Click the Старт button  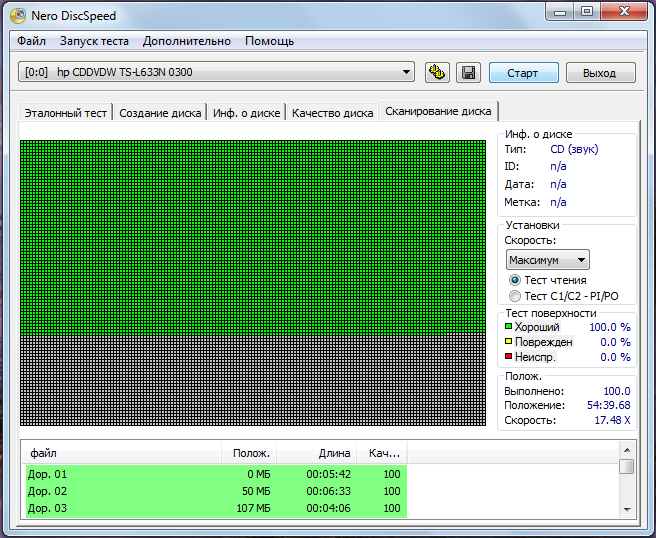pos(524,73)
